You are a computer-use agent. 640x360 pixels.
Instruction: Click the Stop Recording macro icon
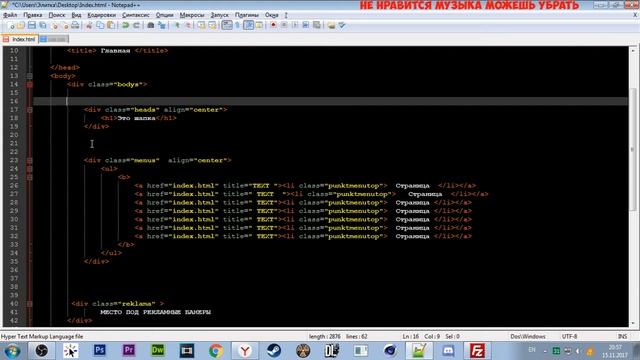tap(284, 25)
